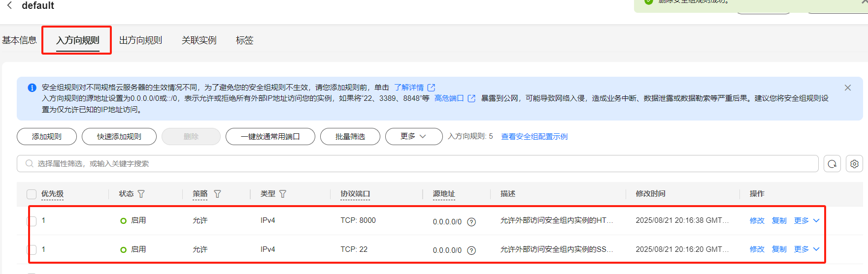The height and width of the screenshot is (274, 868).
Task: Click 一键放通常用端口 button
Action: [270, 137]
